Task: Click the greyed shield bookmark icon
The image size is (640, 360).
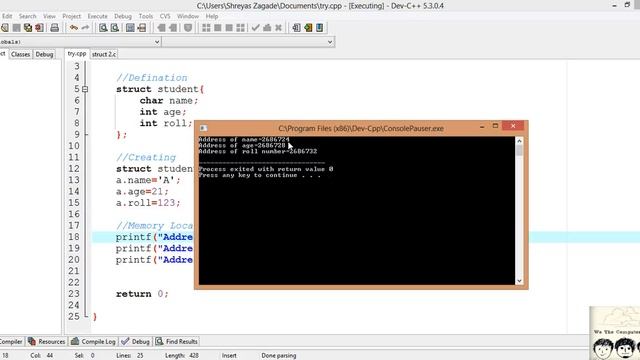Action: (188, 28)
